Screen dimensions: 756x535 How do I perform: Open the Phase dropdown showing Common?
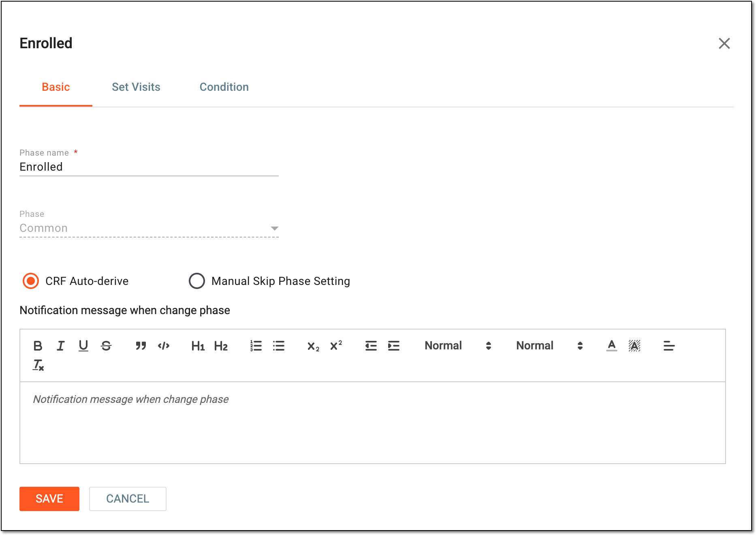coord(149,228)
